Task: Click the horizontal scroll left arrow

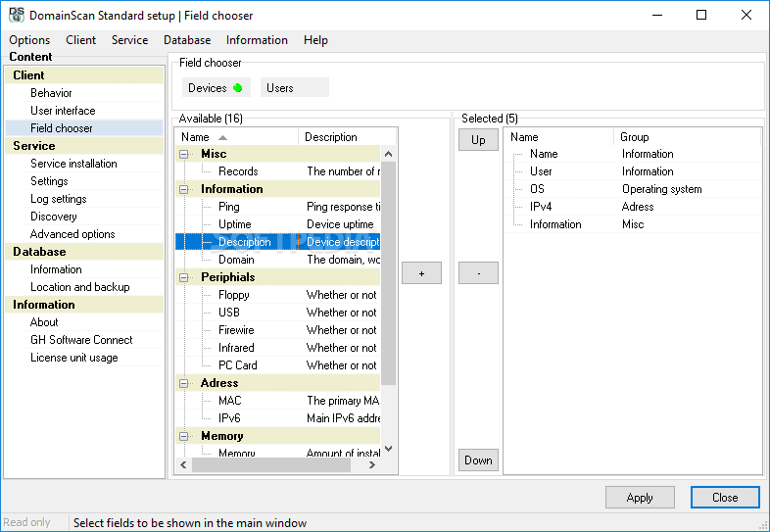Action: (183, 464)
